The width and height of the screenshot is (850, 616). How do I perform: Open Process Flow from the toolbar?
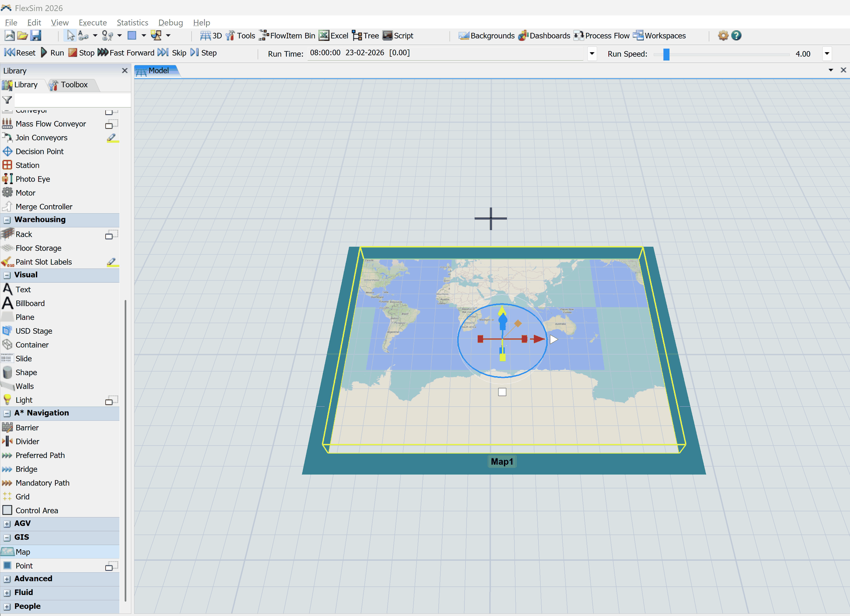point(579,35)
